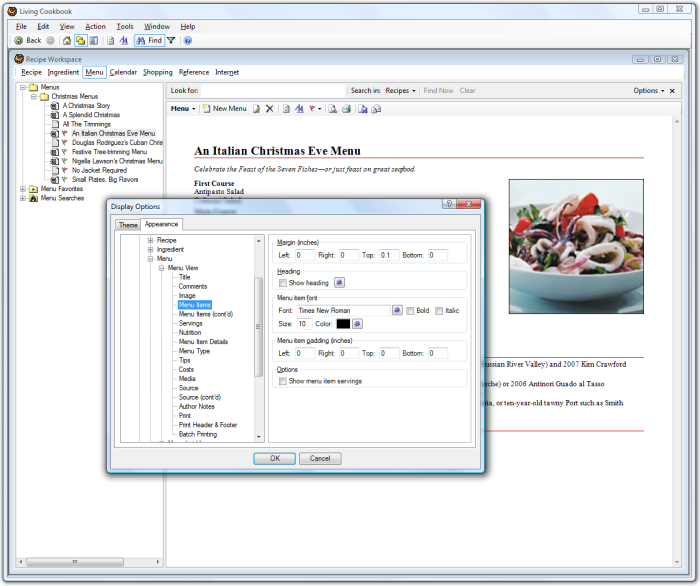Open the Tools menu

125,26
